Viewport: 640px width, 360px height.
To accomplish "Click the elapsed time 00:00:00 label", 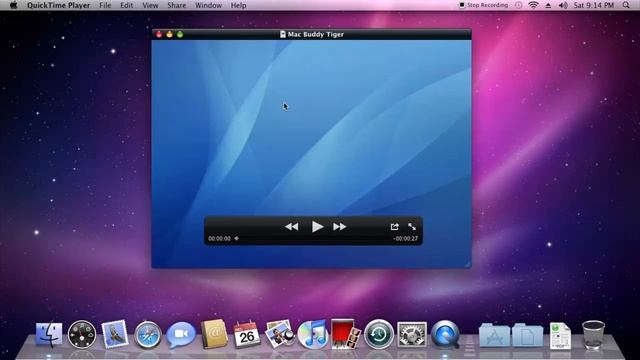I will click(x=219, y=238).
